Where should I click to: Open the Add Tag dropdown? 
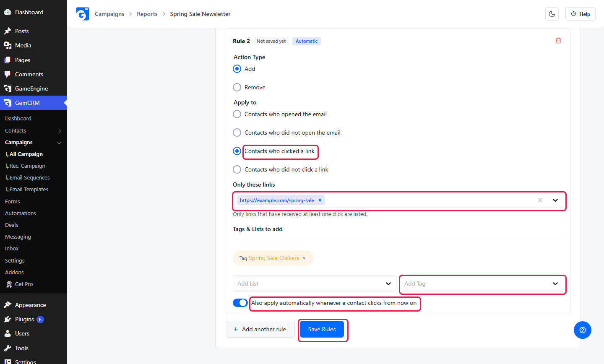[482, 283]
